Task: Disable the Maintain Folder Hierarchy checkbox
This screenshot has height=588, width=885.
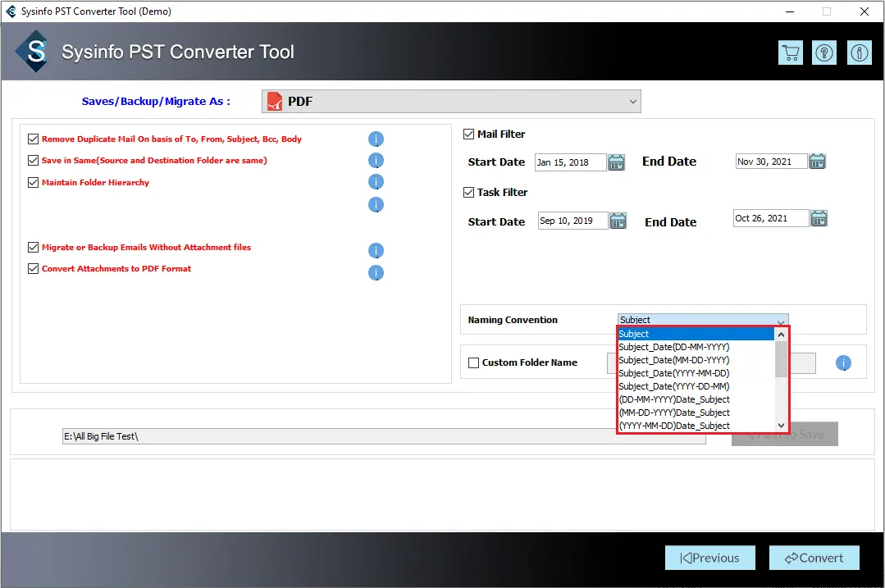Action: 34,182
